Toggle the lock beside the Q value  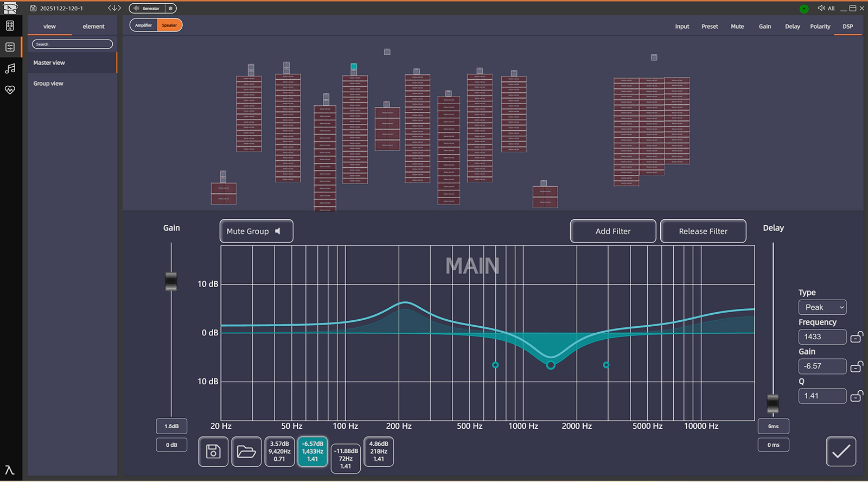[856, 396]
